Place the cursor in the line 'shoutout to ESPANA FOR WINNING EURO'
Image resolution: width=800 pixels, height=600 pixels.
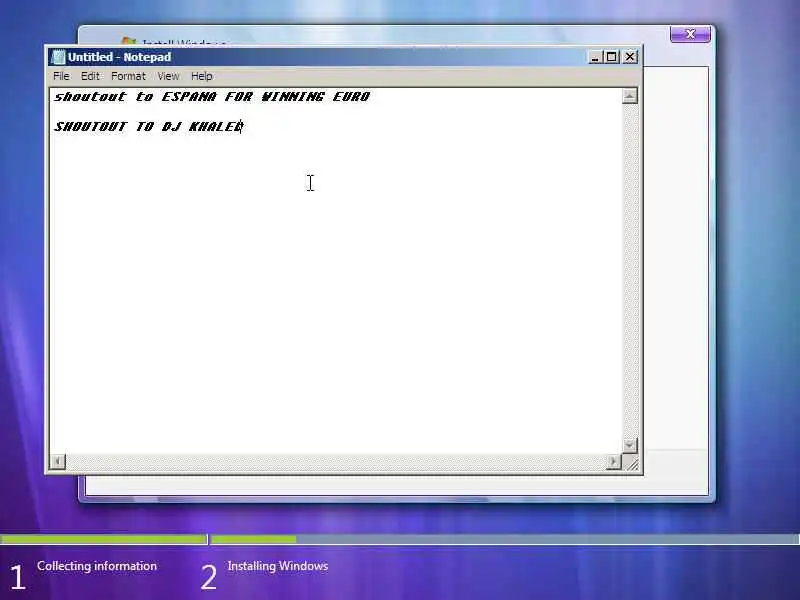(212, 96)
